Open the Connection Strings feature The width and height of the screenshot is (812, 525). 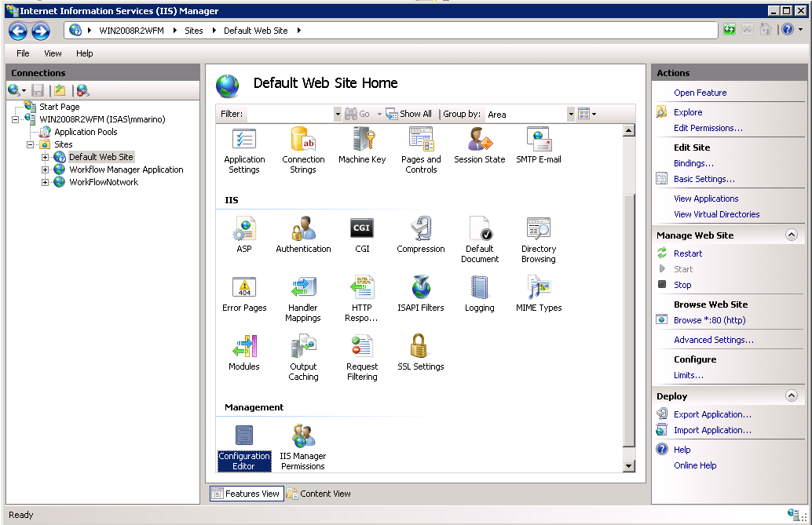(303, 151)
